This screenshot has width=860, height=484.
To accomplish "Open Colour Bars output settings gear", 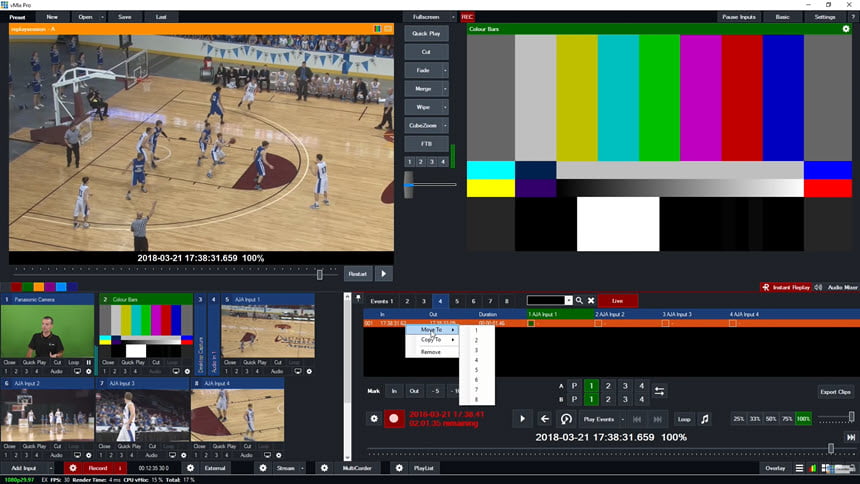I will coord(846,29).
